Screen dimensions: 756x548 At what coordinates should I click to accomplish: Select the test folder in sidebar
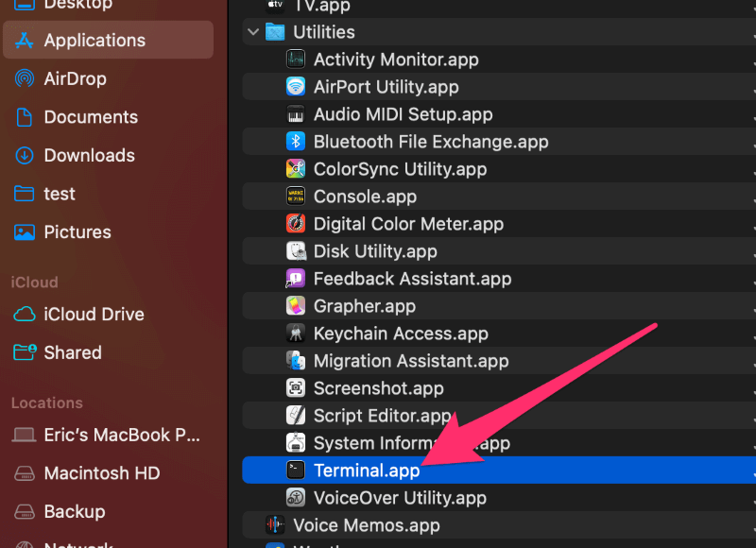[x=108, y=194]
